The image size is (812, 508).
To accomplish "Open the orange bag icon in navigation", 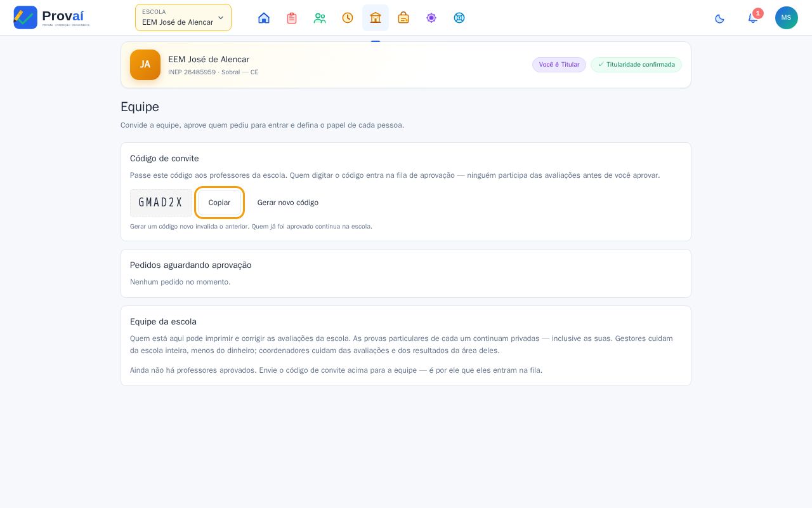I will tap(403, 18).
